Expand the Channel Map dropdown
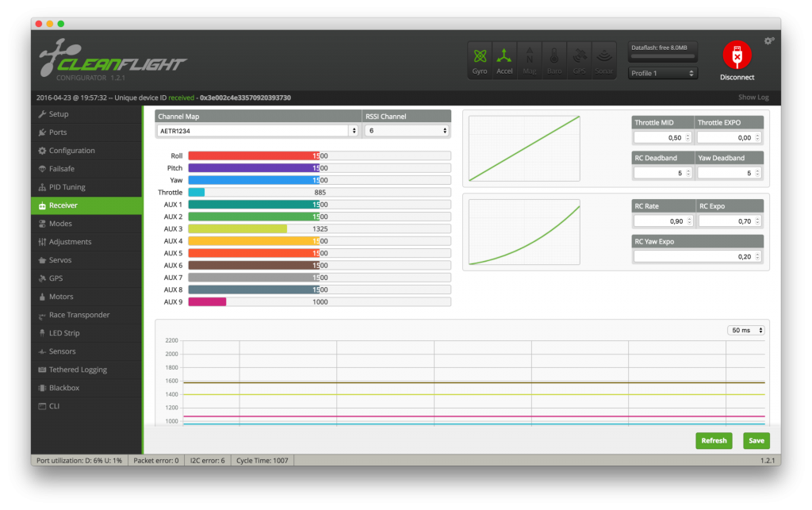 [257, 130]
